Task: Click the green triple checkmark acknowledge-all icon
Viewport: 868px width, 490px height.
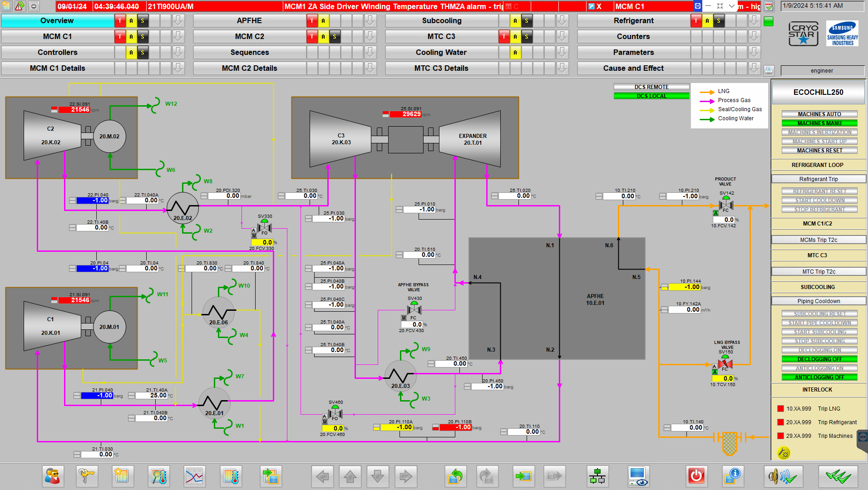Action: [838, 476]
